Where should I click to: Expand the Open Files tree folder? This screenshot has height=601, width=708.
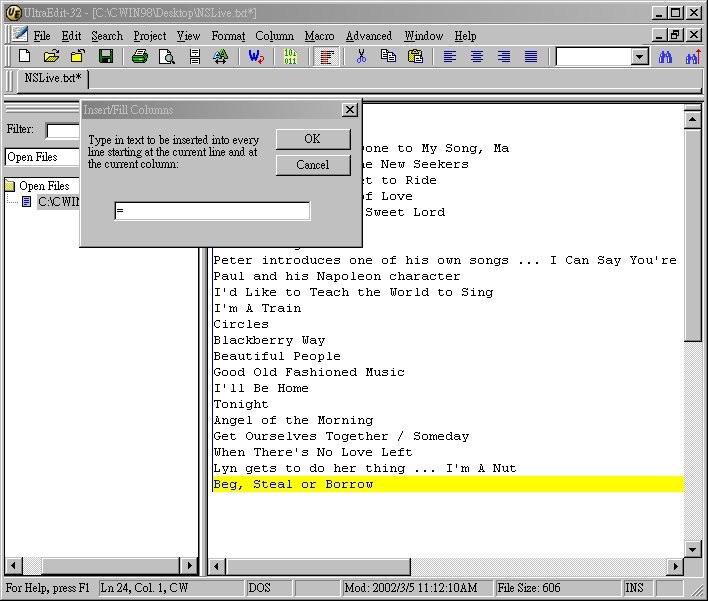[x=39, y=186]
